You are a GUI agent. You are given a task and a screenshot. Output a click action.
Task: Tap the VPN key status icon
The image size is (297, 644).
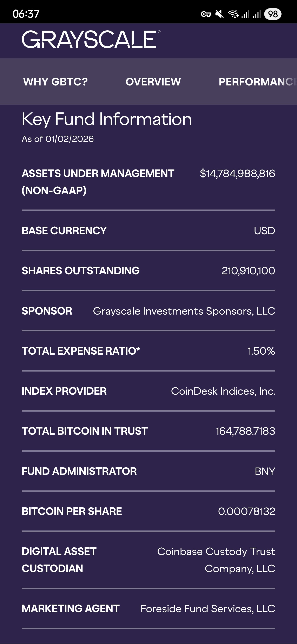(206, 14)
